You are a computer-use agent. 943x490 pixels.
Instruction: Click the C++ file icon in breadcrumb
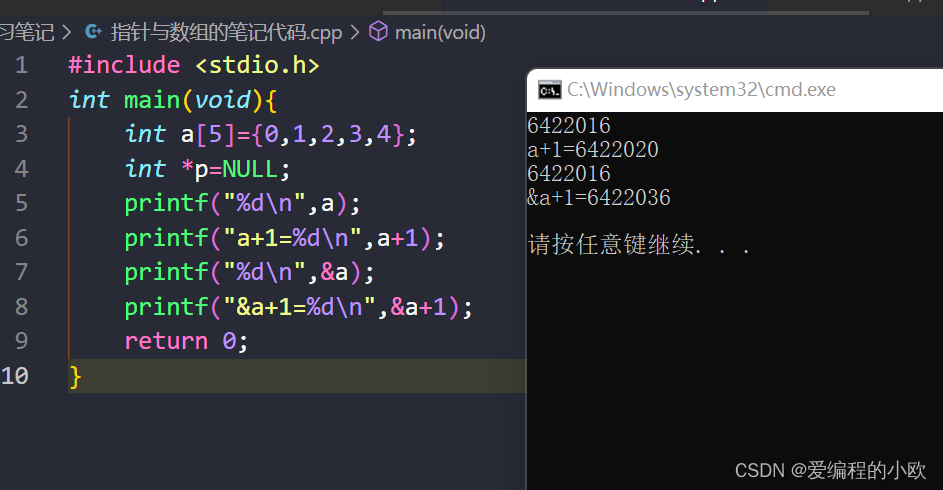[93, 31]
